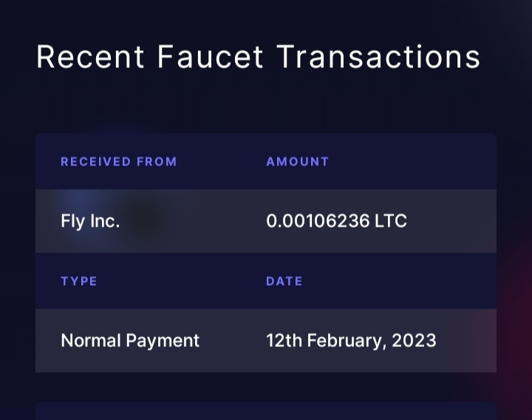Click the word Recent in the heading

click(x=90, y=57)
